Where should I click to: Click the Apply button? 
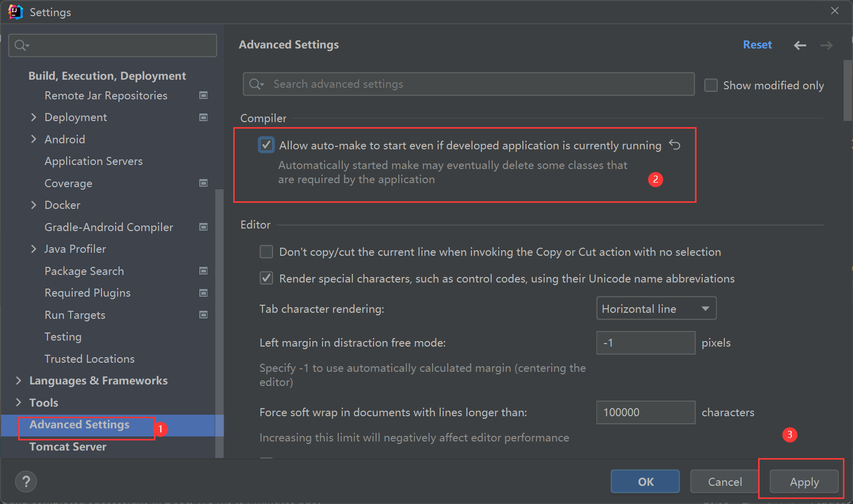point(804,481)
